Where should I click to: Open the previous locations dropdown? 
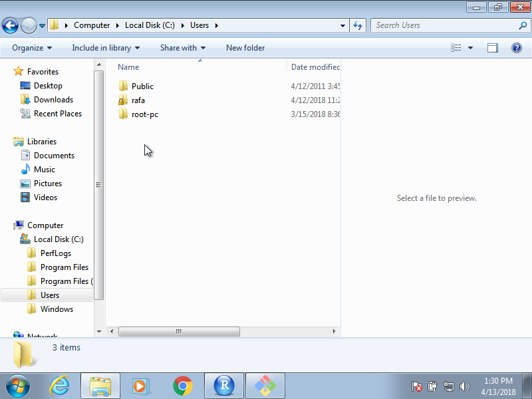pyautogui.click(x=342, y=25)
